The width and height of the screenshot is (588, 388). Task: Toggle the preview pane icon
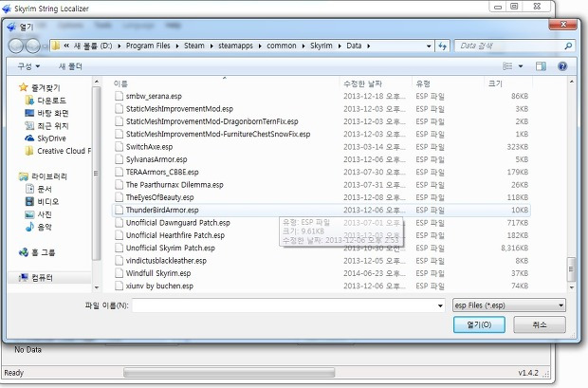tap(541, 66)
